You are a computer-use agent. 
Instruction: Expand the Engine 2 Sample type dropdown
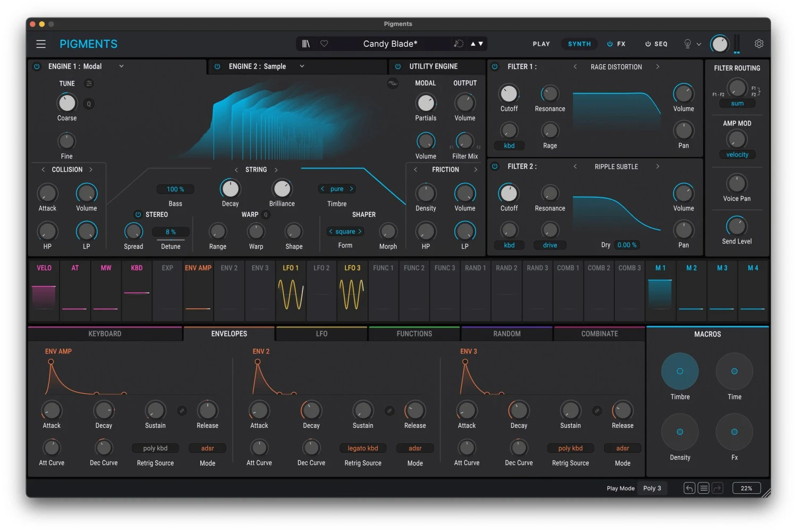302,66
